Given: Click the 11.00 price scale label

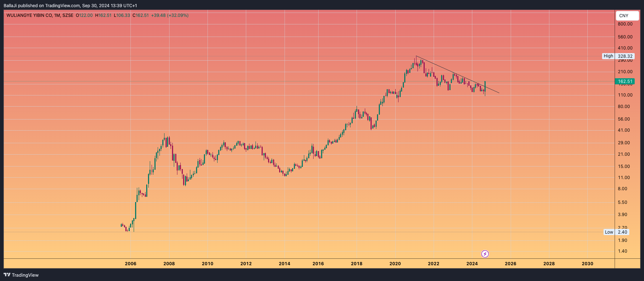Looking at the screenshot, I should click(x=624, y=178).
